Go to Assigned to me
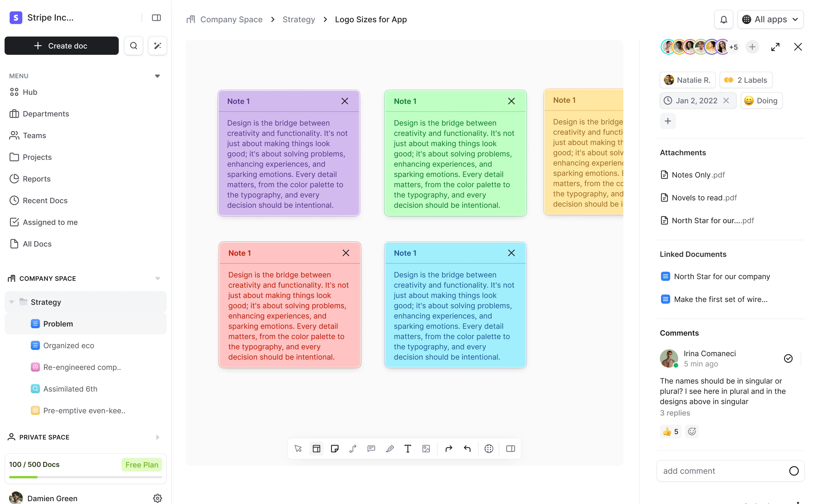 [50, 222]
